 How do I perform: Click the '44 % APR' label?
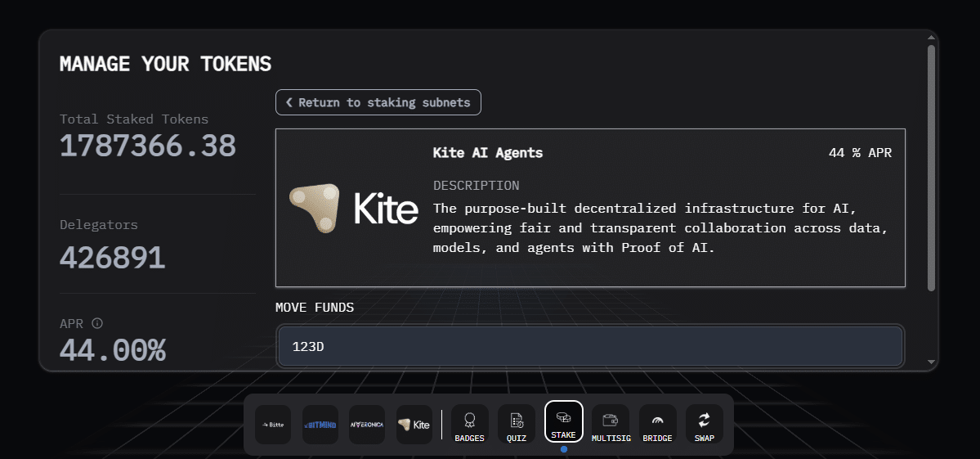860,152
